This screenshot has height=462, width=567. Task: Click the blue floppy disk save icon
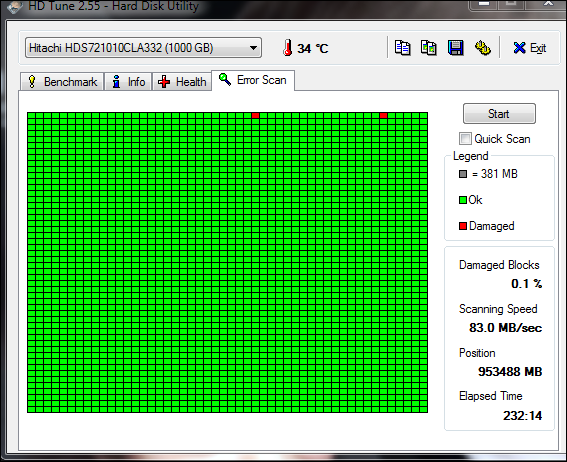click(x=456, y=48)
